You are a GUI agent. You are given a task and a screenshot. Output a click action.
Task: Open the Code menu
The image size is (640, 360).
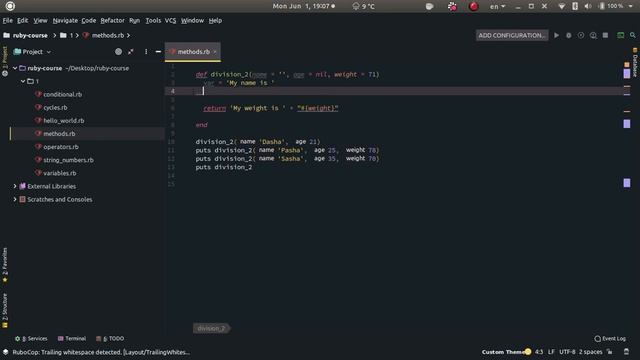point(89,20)
